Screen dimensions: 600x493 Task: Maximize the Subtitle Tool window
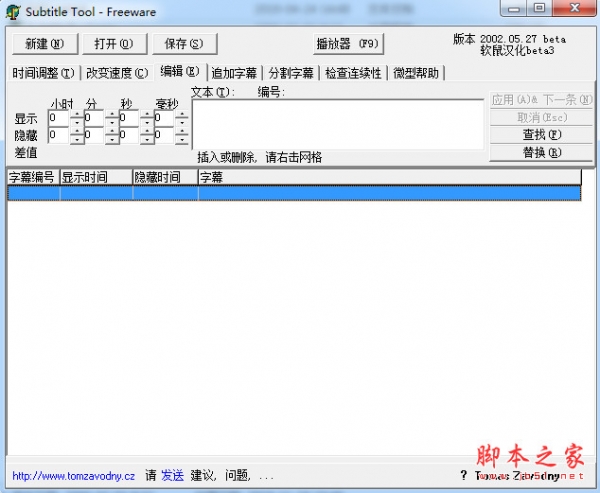539,8
